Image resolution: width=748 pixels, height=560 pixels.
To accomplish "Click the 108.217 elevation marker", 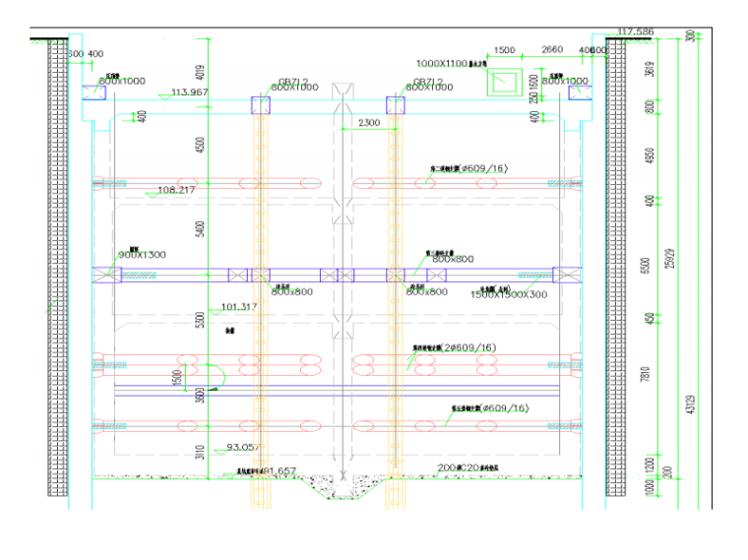I will click(175, 190).
